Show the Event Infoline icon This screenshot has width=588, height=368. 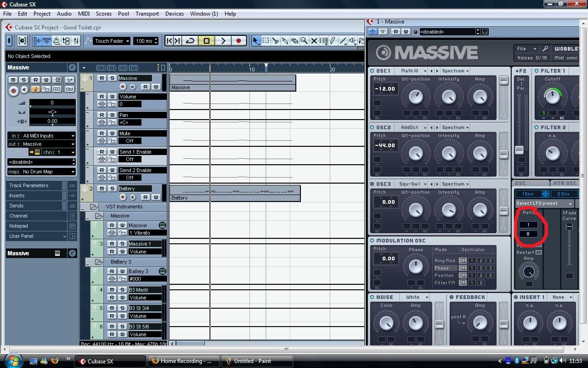point(47,41)
